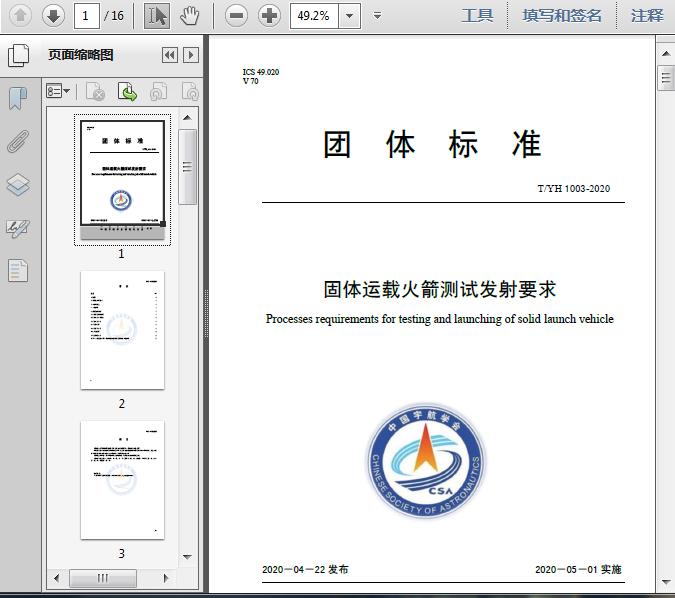Click the thumbnail panel horizontal scrollbar handle
This screenshot has height=598, width=675.
coord(103,578)
